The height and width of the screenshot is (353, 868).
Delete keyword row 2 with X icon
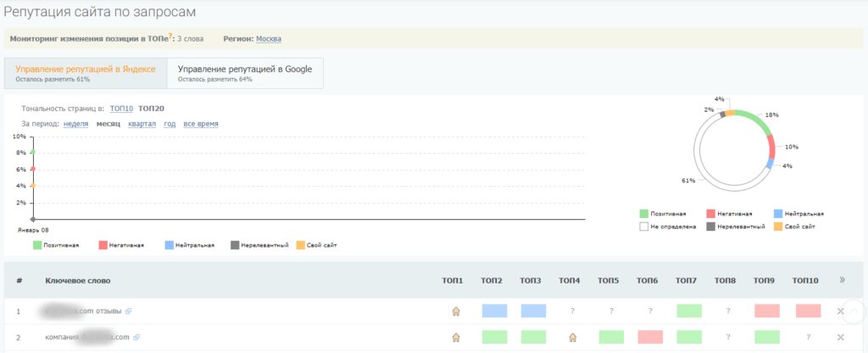pos(840,337)
